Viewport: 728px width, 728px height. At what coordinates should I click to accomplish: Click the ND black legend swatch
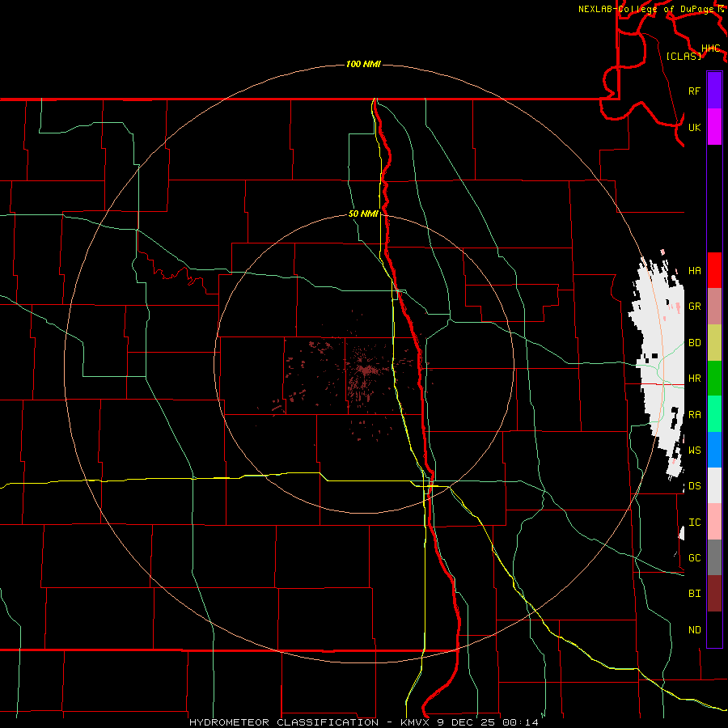pos(714,629)
